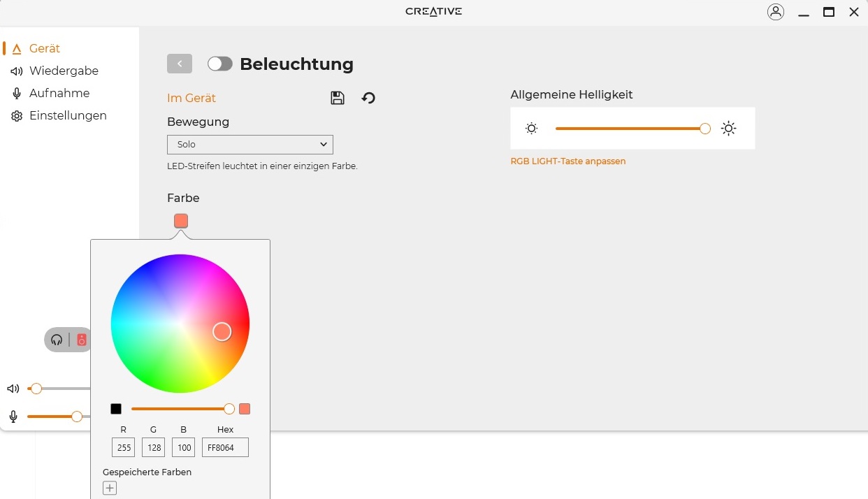The height and width of the screenshot is (499, 868).
Task: Click the black swatch beside brightness slider
Action: click(116, 409)
